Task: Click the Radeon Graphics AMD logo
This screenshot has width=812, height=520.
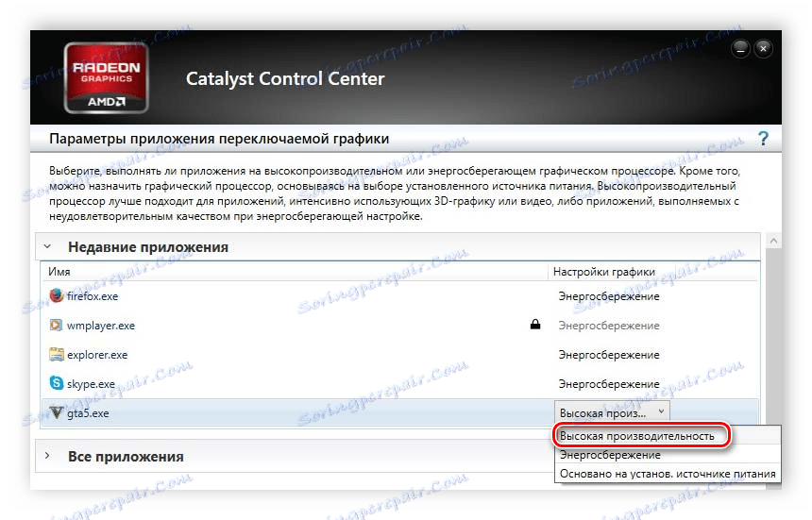Action: [106, 78]
